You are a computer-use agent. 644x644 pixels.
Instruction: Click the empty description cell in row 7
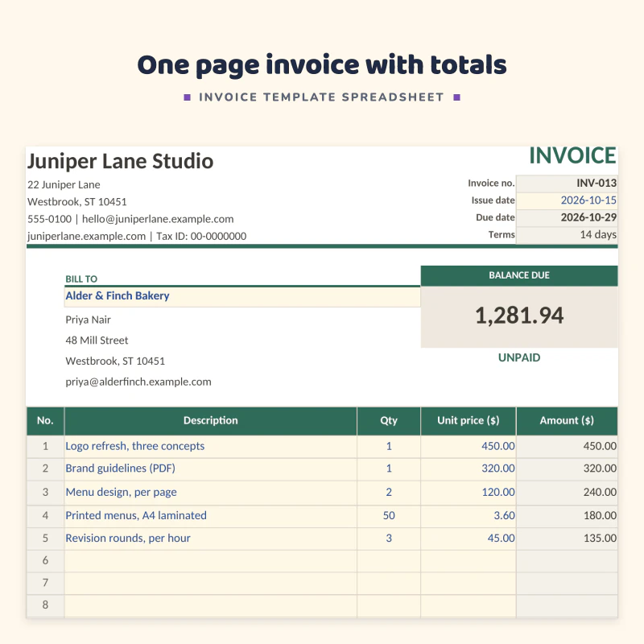(x=211, y=583)
